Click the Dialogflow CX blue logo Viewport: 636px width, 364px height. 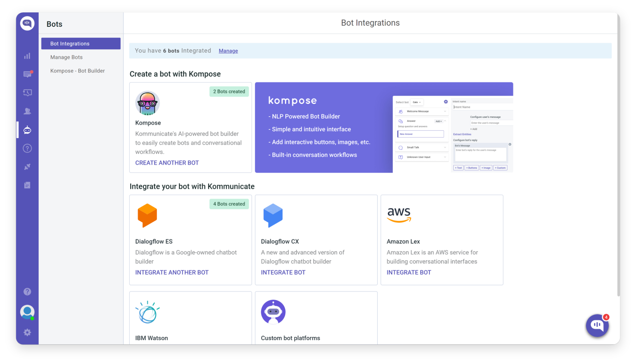click(273, 216)
